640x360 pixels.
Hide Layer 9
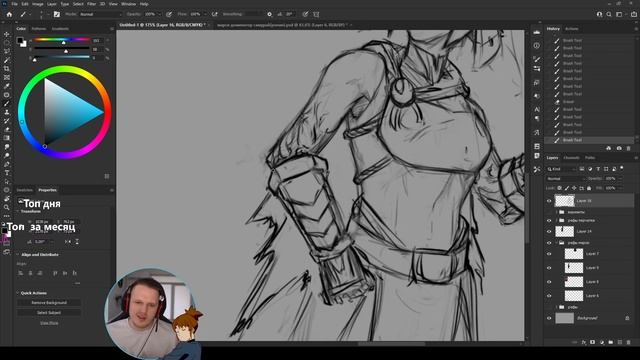coord(549,268)
